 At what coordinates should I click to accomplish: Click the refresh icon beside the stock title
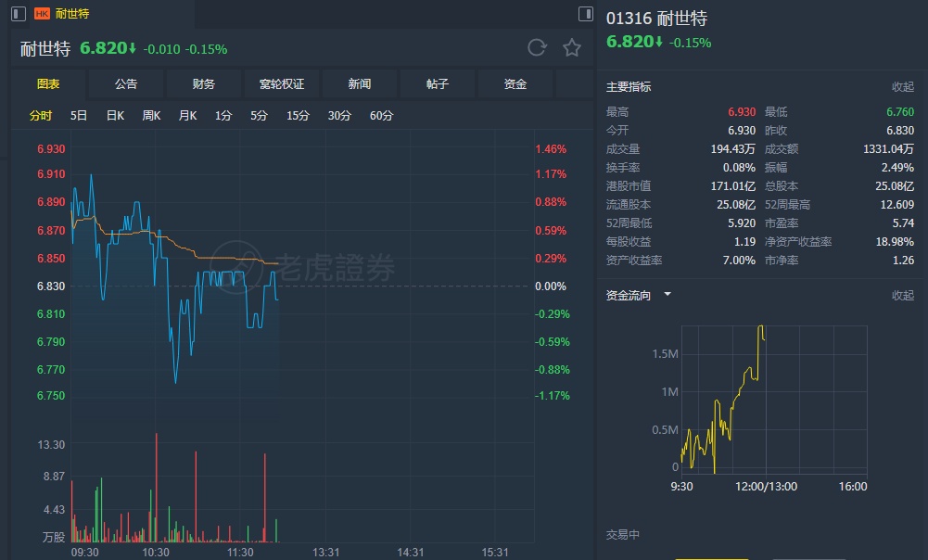pos(537,48)
